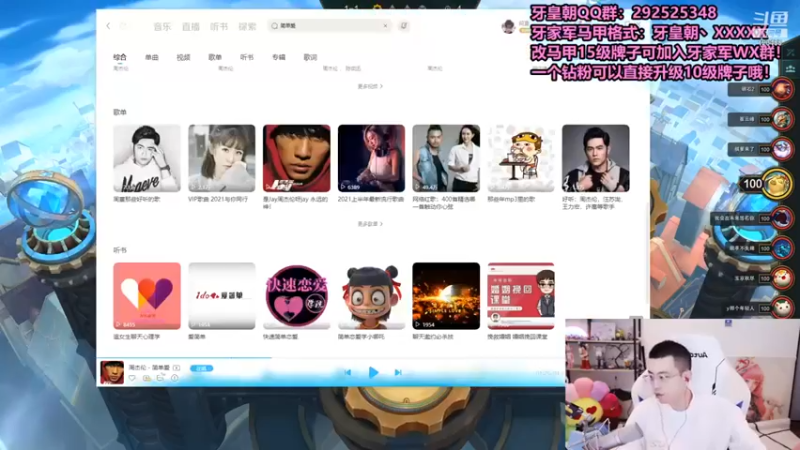Image resolution: width=800 pixels, height=450 pixels.
Task: Open the song recognition icon beside search
Action: pos(404,26)
